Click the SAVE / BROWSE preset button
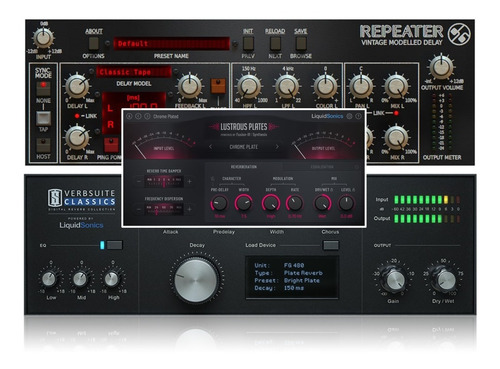Viewport: 500px width, 369px height. pyautogui.click(x=301, y=43)
